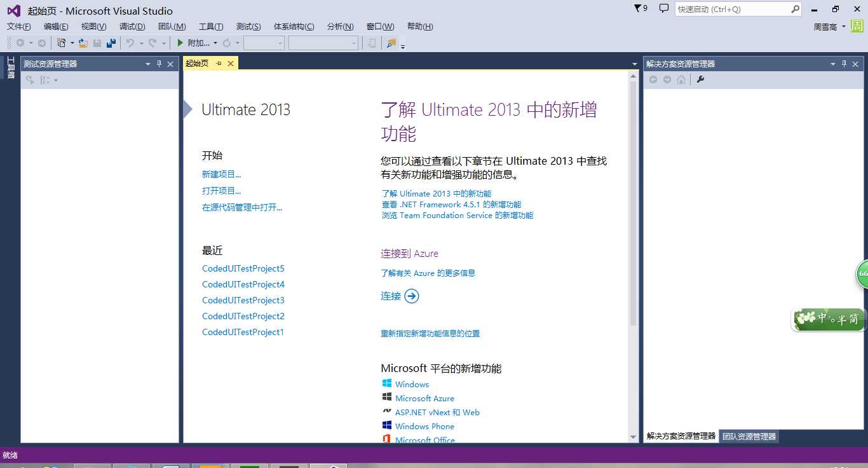Open the toolbar options overflow arrow
Screen dimensions: 868x468
[x=403, y=46]
